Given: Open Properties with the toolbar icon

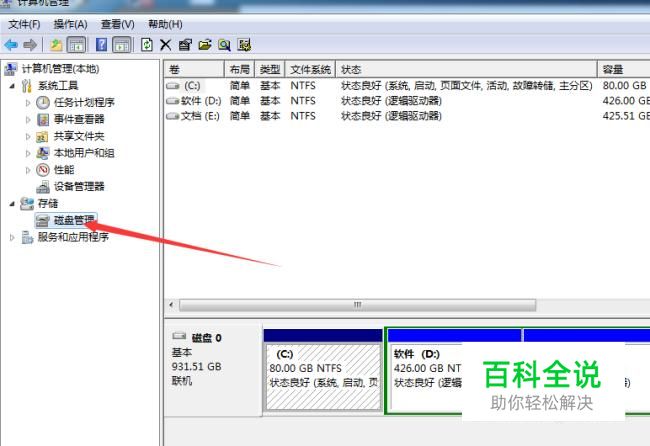Looking at the screenshot, I should click(x=185, y=45).
